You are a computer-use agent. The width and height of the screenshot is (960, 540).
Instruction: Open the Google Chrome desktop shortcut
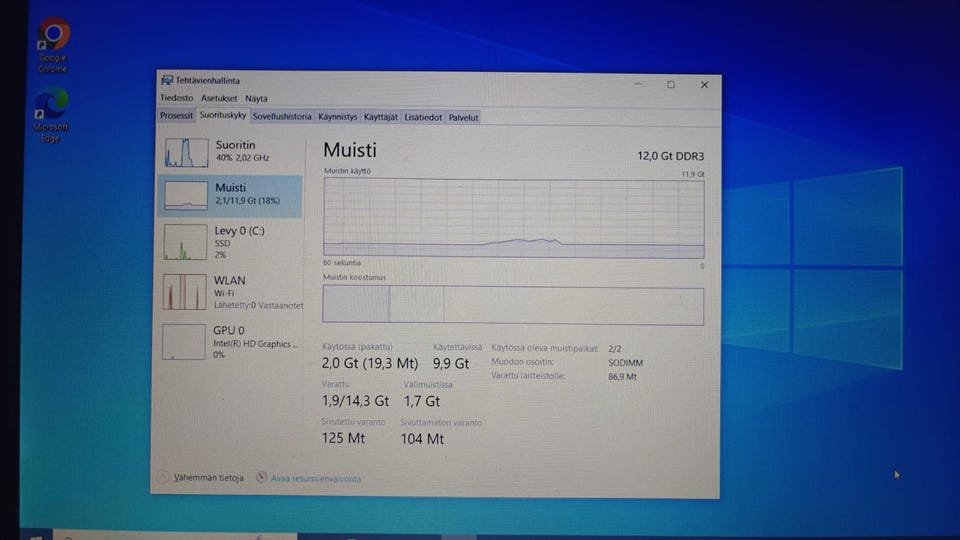click(53, 45)
